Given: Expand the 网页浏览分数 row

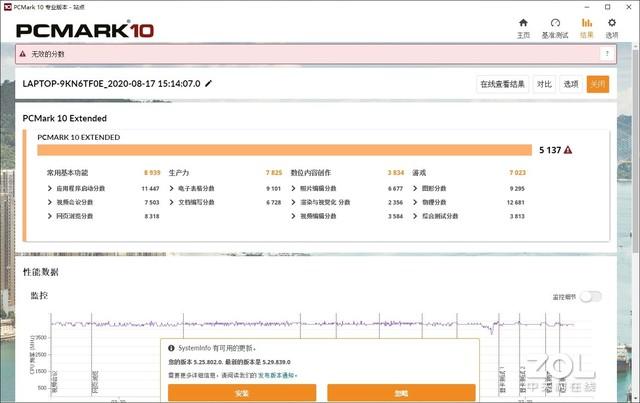Looking at the screenshot, I should coord(50,216).
